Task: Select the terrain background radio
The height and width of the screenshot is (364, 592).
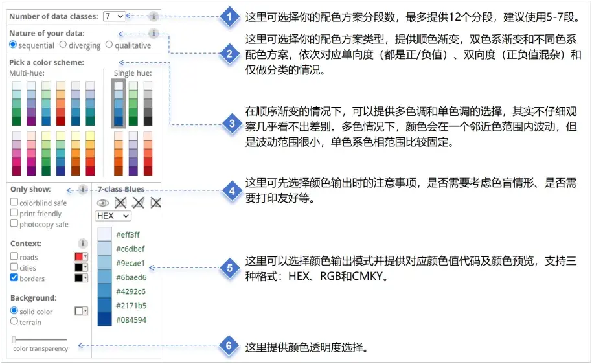Action: (14, 321)
